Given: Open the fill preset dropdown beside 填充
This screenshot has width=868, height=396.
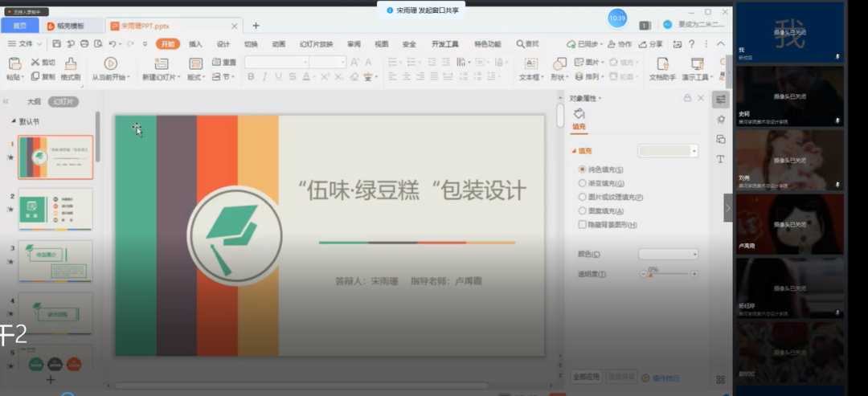Looking at the screenshot, I should (694, 151).
